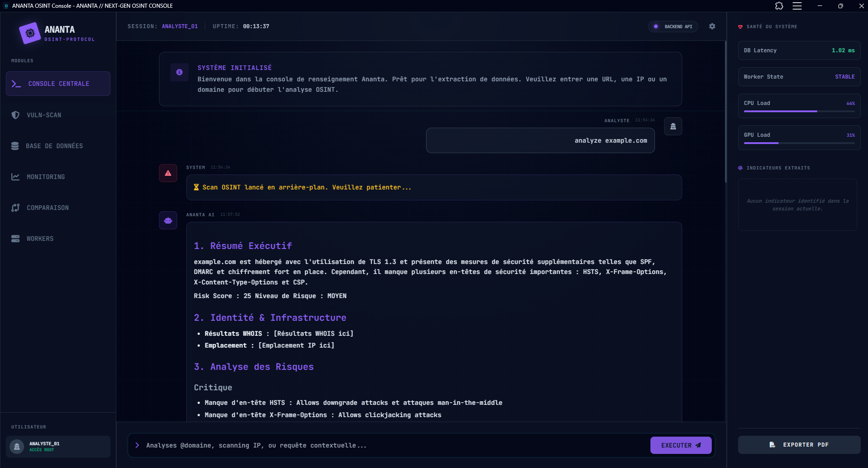Open the hamburger menu in the title bar
868x468 pixels.
click(797, 6)
